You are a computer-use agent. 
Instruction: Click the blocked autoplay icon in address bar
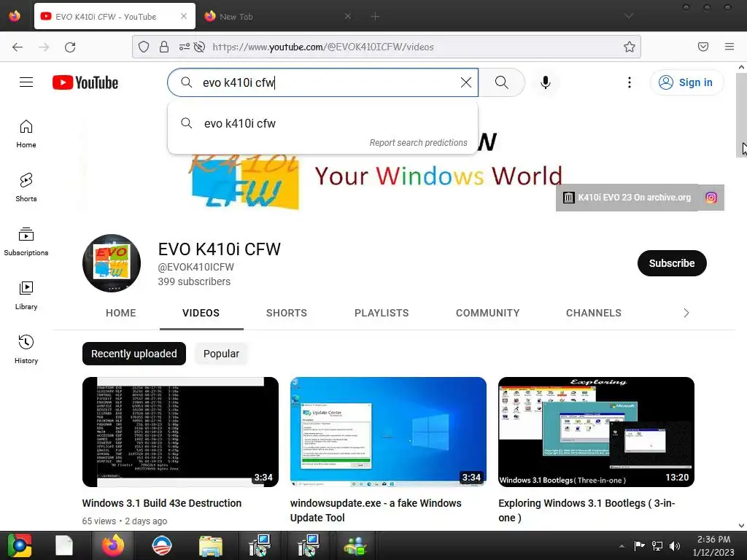200,47
